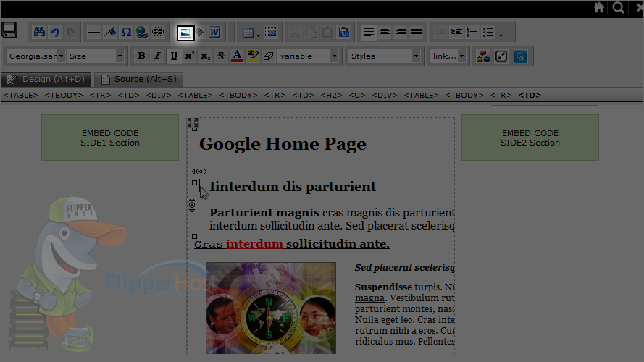Set alignment to center

[x=385, y=32]
